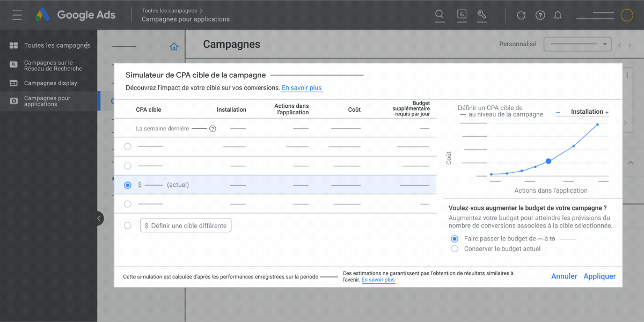Click the highlighted large point on the chart
The height and width of the screenshot is (322, 644).
[x=548, y=161]
